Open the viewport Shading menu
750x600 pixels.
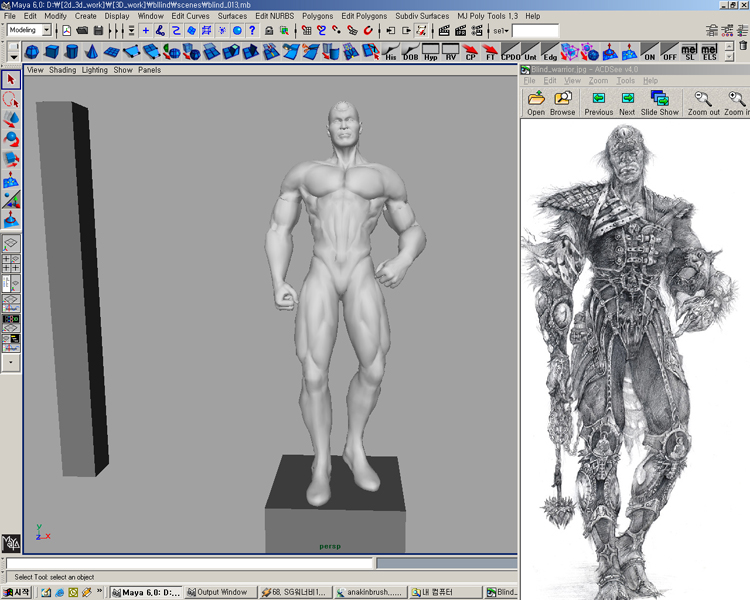coord(63,70)
